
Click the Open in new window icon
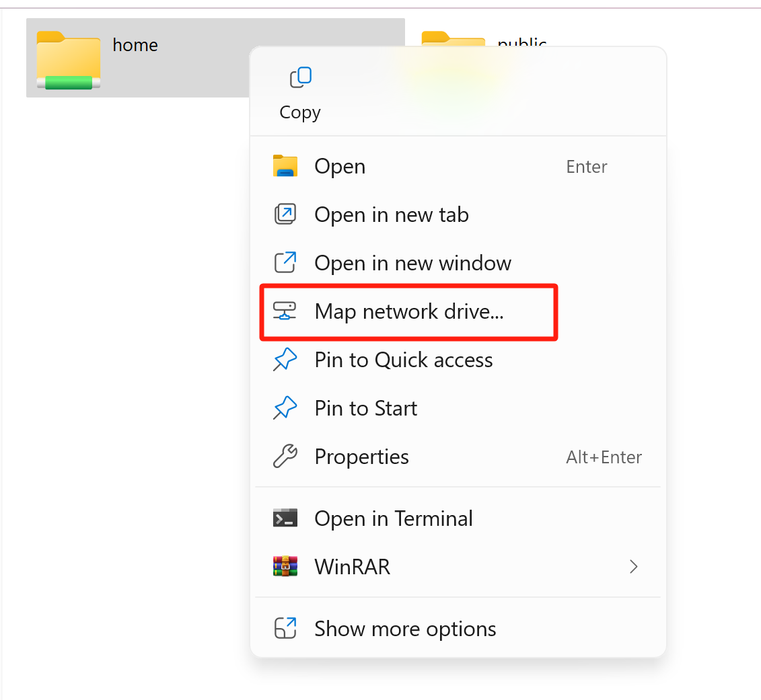pos(285,263)
